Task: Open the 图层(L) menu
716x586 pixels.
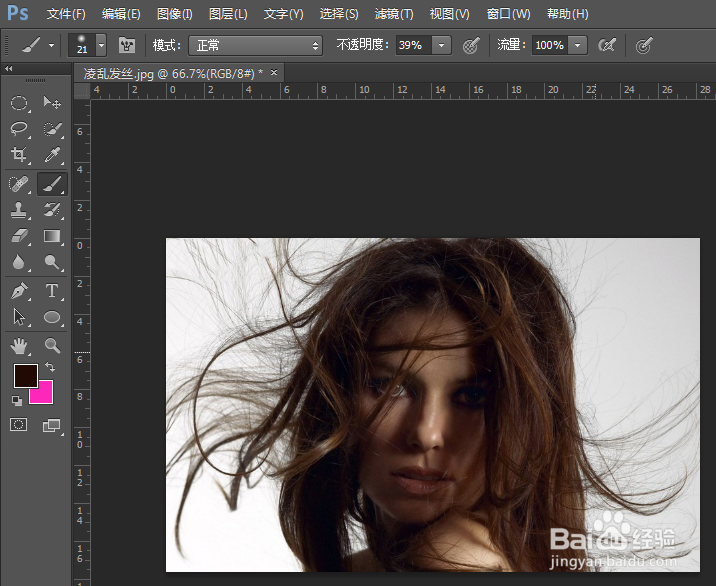Action: (x=228, y=14)
